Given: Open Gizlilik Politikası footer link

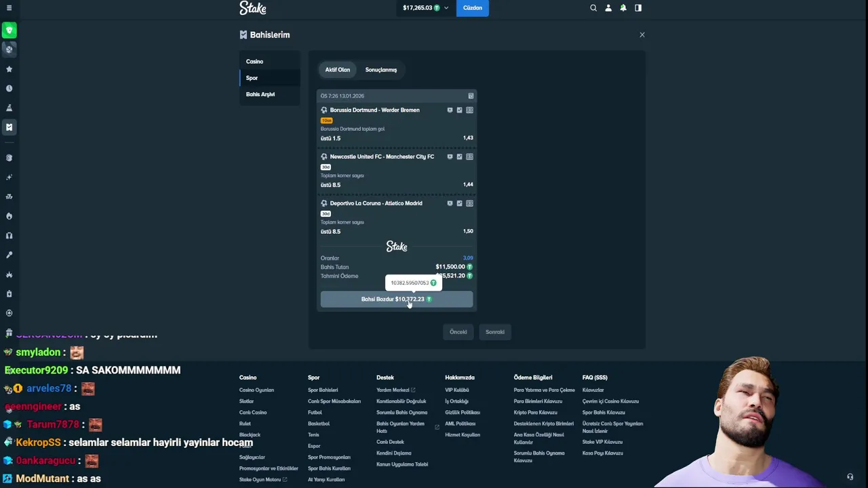Looking at the screenshot, I should pos(462,412).
